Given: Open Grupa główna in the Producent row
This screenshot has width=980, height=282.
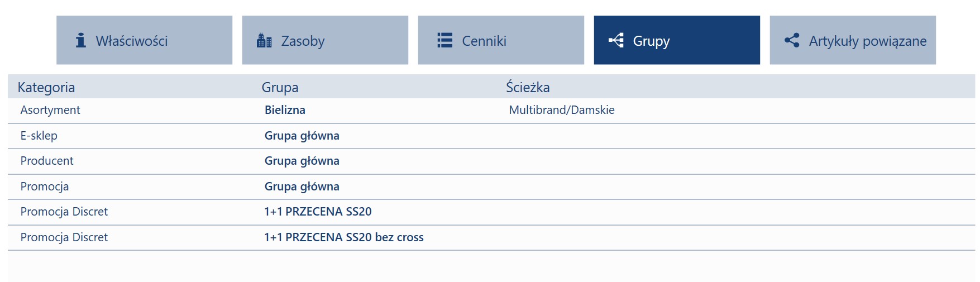Looking at the screenshot, I should tap(302, 161).
